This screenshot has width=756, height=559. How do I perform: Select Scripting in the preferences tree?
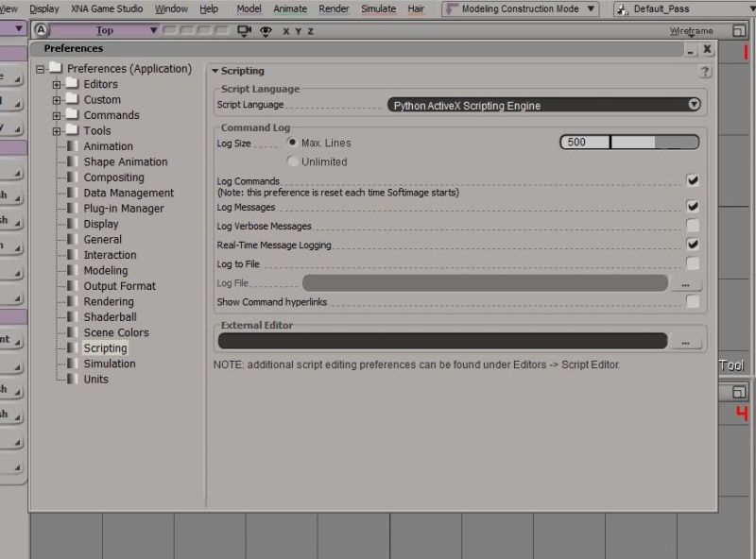(105, 347)
